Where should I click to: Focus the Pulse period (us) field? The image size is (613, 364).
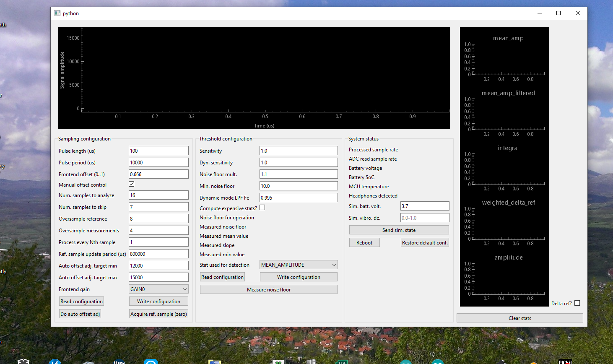coord(158,162)
